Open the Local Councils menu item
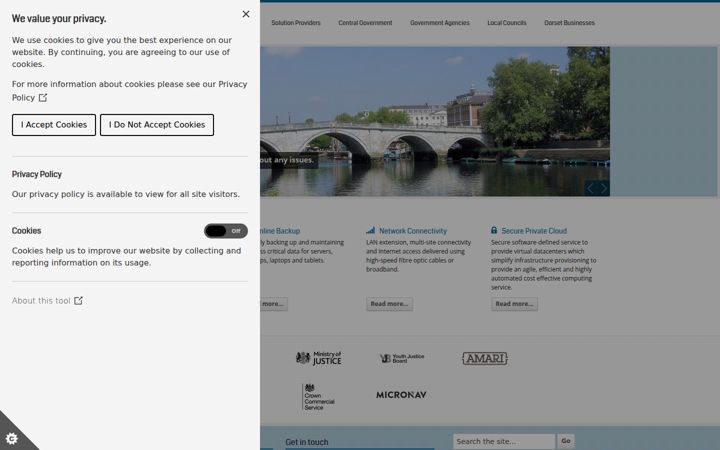720x450 pixels. tap(506, 22)
